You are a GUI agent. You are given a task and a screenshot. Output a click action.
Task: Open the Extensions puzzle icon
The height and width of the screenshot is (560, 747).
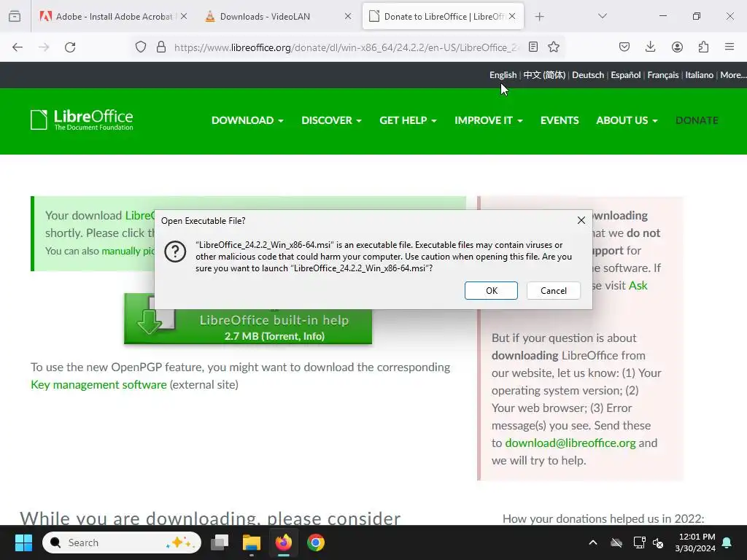pos(703,47)
